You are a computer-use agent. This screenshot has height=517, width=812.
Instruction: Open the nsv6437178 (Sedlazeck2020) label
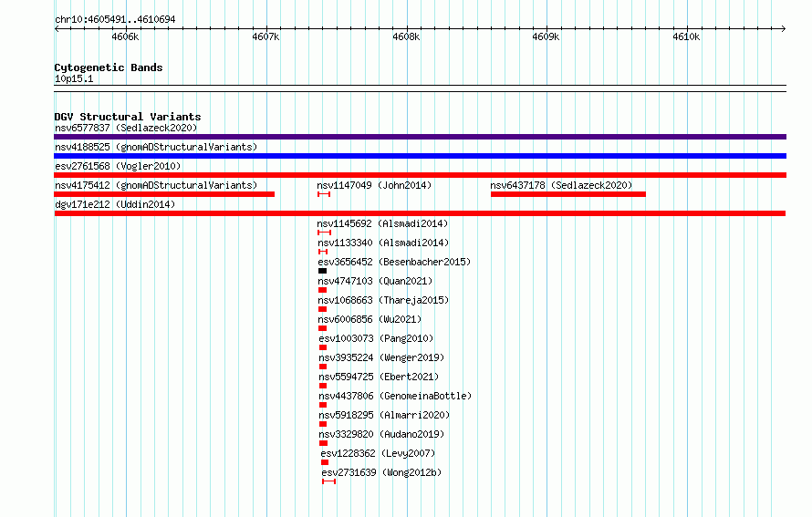(561, 185)
